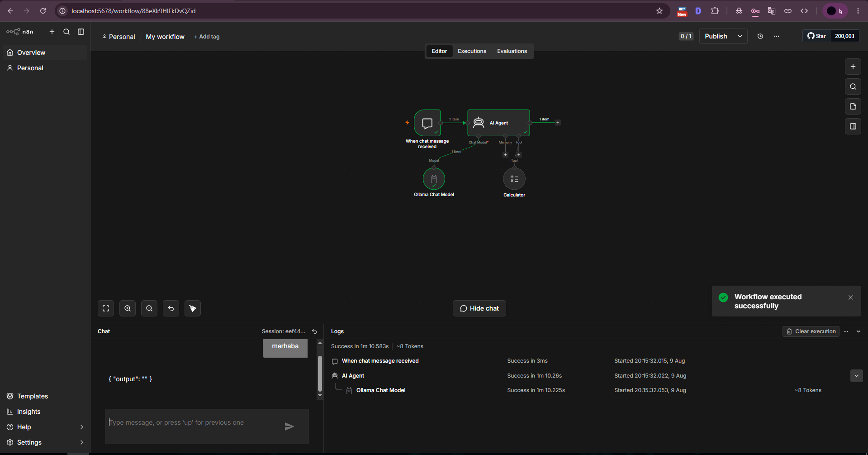The image size is (868, 455).
Task: Create new item with sidebar plus icon
Action: pos(52,32)
